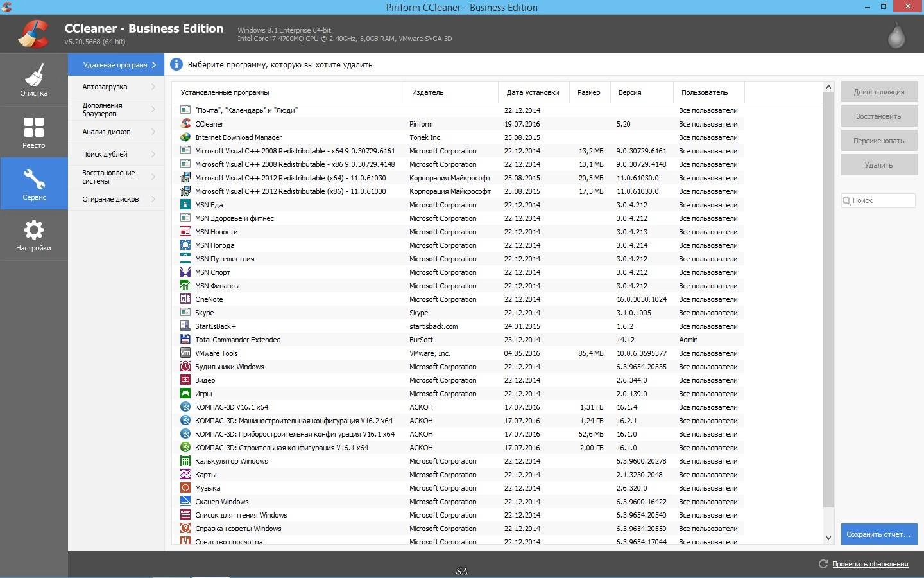This screenshot has width=924, height=578.
Task: Click the list scrollbar down arrow
Action: [x=828, y=538]
